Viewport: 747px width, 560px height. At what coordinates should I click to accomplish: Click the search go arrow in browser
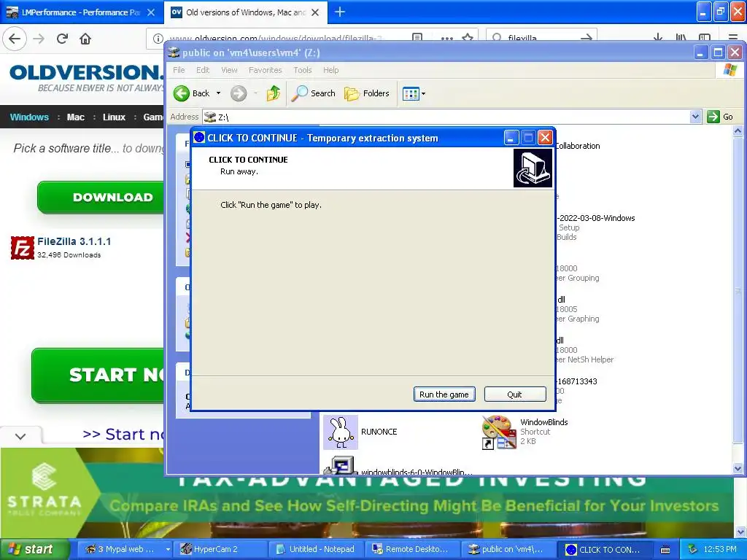click(x=587, y=38)
